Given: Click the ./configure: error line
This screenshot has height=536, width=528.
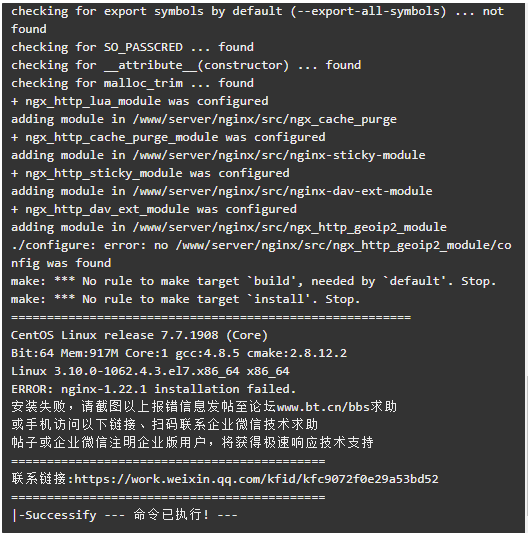Looking at the screenshot, I should [x=261, y=254].
